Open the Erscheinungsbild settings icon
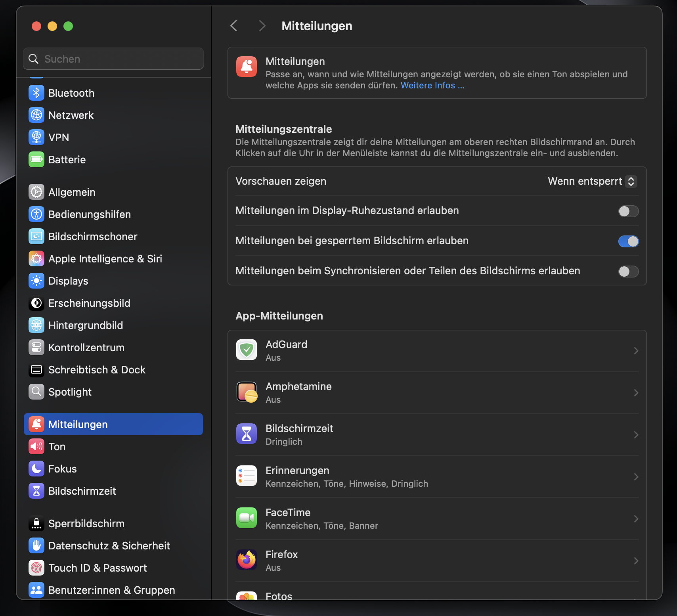677x616 pixels. click(x=36, y=303)
